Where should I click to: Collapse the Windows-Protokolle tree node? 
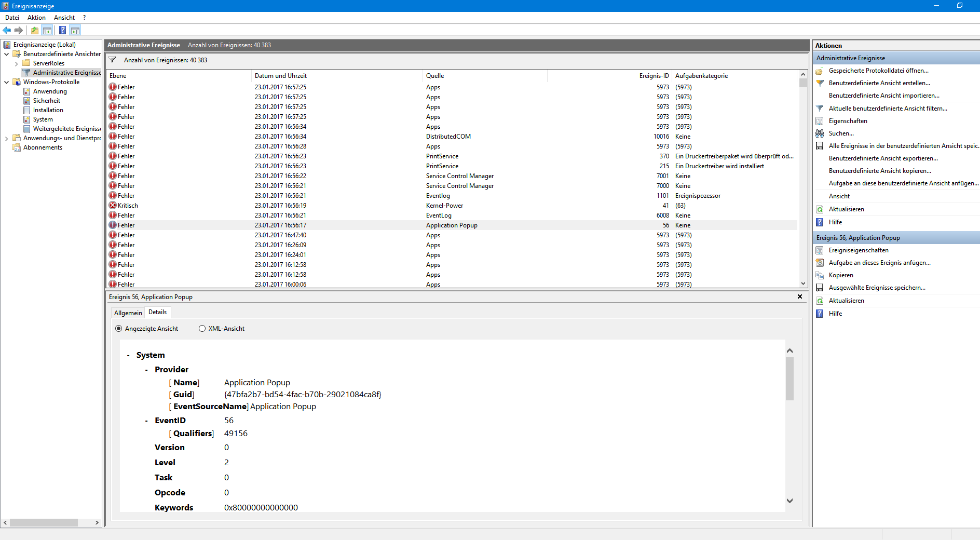coord(6,82)
